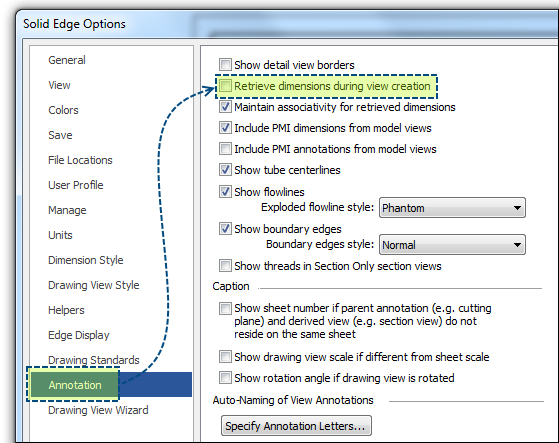Turn off Show boundary edges
The image size is (559, 443).
[225, 229]
